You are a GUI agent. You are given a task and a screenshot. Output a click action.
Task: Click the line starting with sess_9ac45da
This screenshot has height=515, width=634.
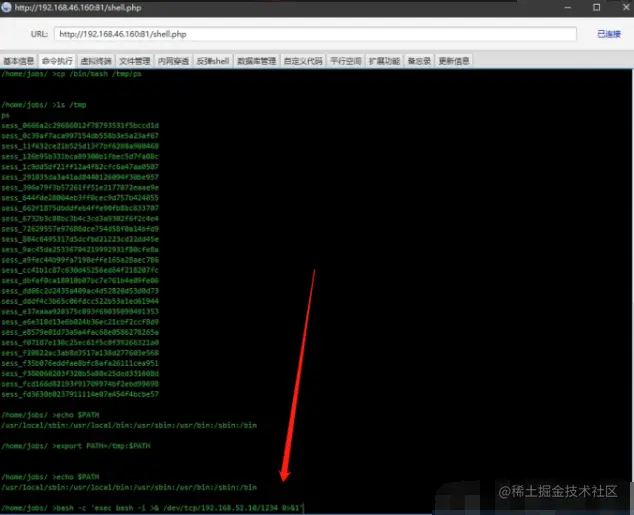[x=80, y=249]
